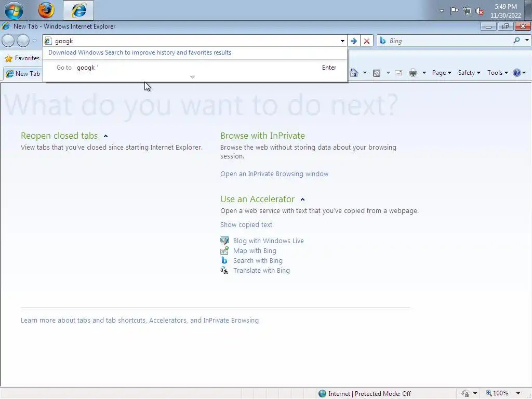
Task: Click Browse with InPrivate heading
Action: point(262,136)
